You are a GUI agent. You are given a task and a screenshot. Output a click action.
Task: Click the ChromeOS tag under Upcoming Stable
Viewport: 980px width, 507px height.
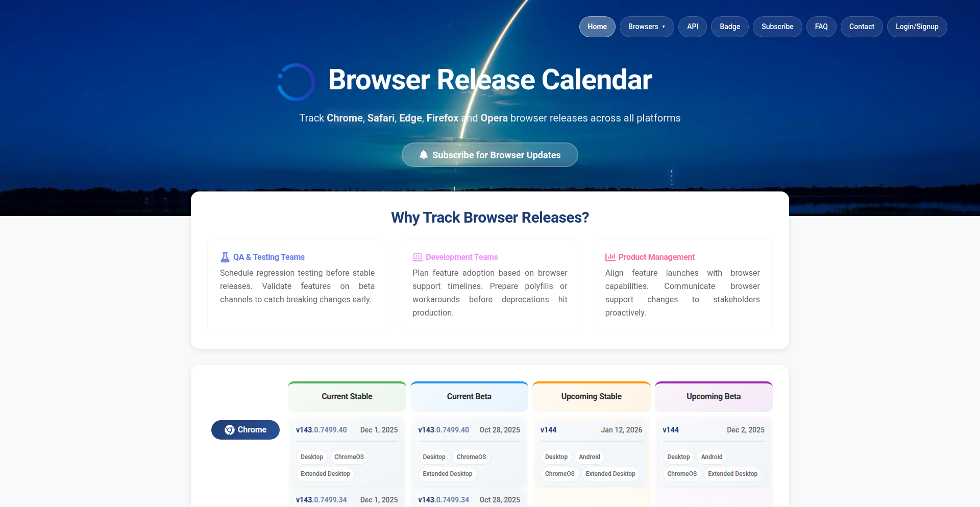(560, 474)
